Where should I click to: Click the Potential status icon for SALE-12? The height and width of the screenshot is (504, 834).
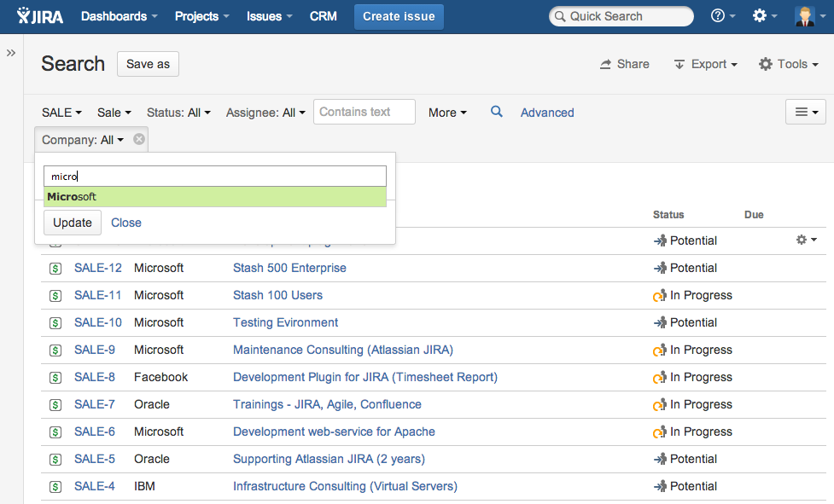coord(660,268)
